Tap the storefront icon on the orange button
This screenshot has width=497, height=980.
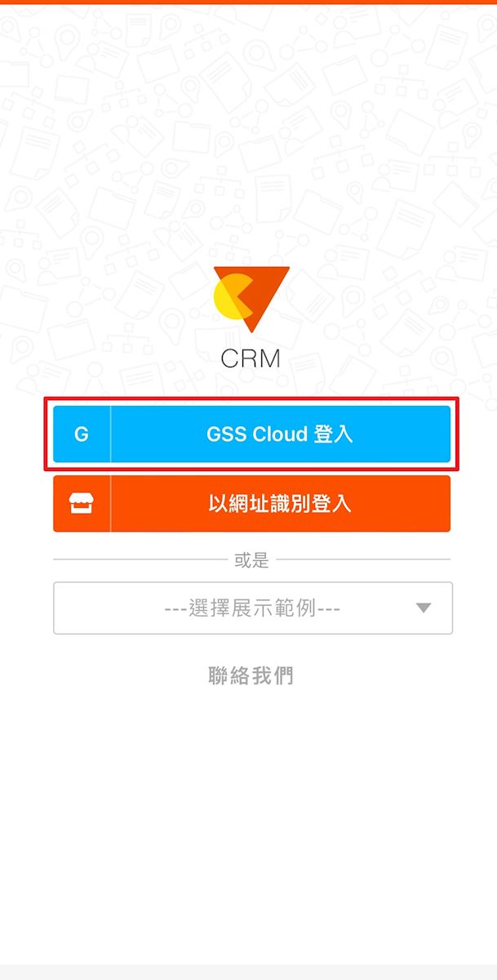click(82, 504)
